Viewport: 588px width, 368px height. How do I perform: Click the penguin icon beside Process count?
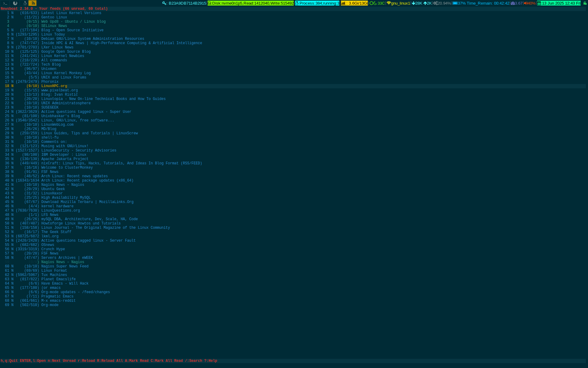click(x=297, y=3)
